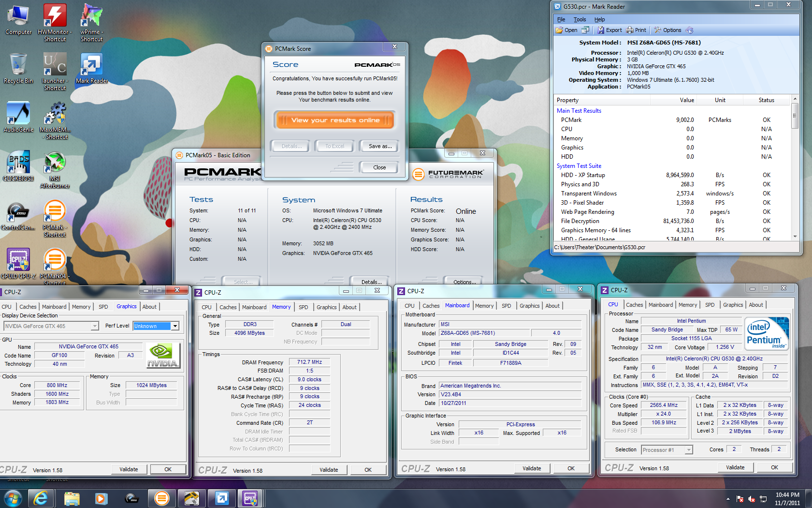Click the Windows Start orb
The height and width of the screenshot is (508, 812).
(13, 498)
